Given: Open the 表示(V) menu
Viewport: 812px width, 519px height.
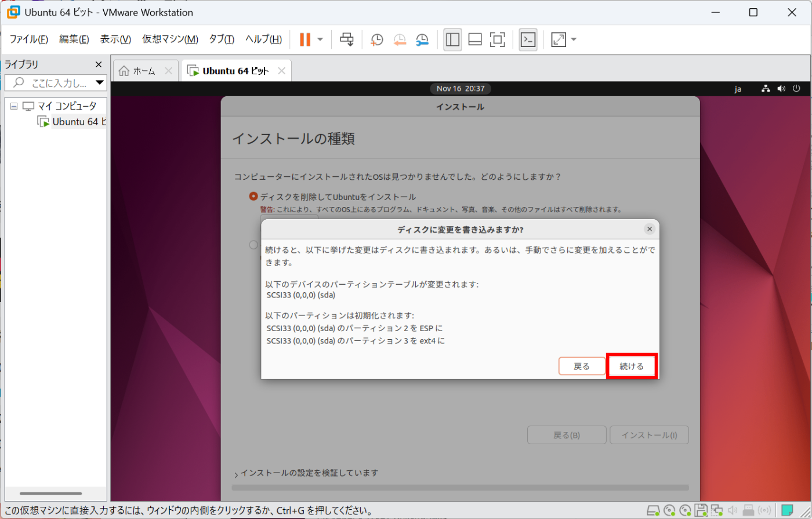Looking at the screenshot, I should pyautogui.click(x=115, y=39).
